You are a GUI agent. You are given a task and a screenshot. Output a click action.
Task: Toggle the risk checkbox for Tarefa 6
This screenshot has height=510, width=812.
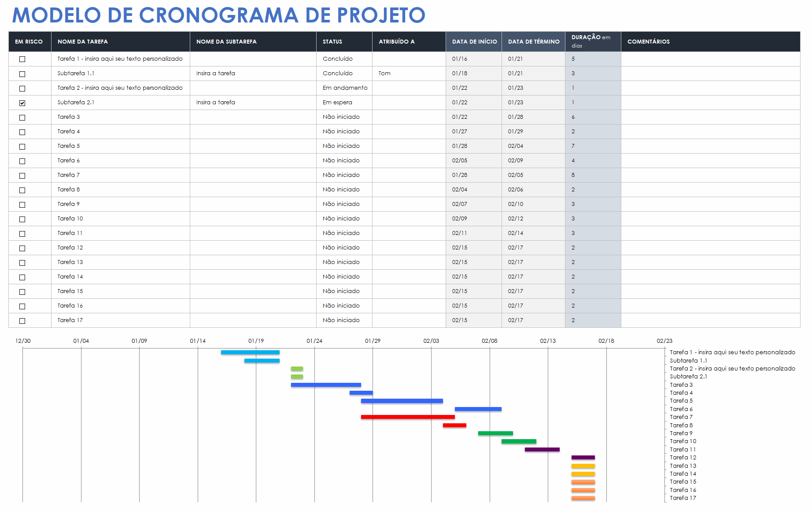point(22,161)
